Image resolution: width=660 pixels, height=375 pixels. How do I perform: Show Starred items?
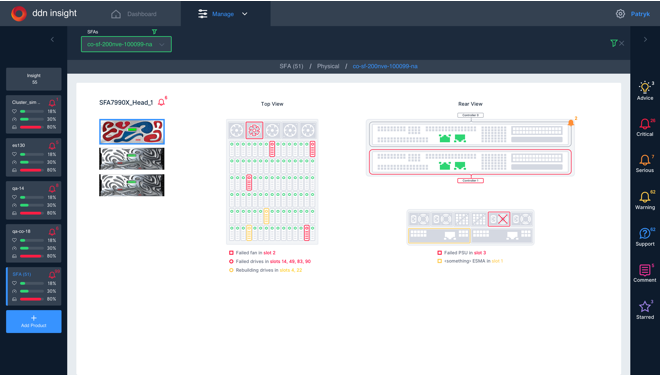(644, 306)
